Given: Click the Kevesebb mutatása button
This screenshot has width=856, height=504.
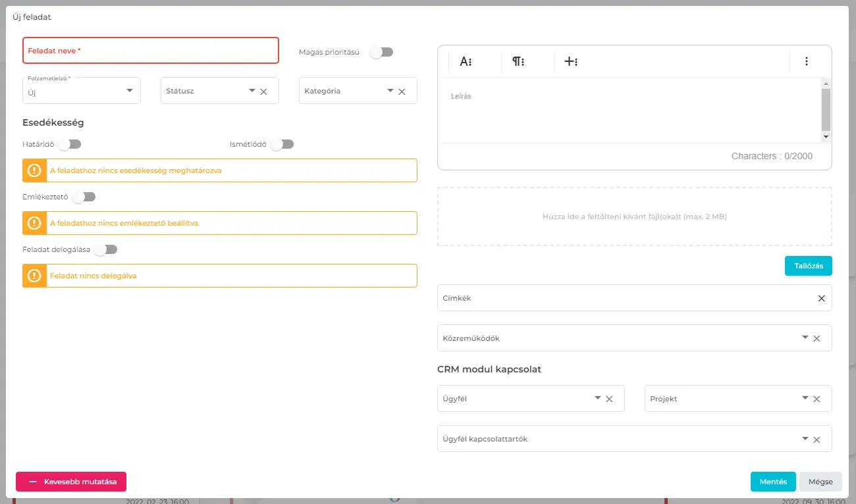Looking at the screenshot, I should pos(71,482).
